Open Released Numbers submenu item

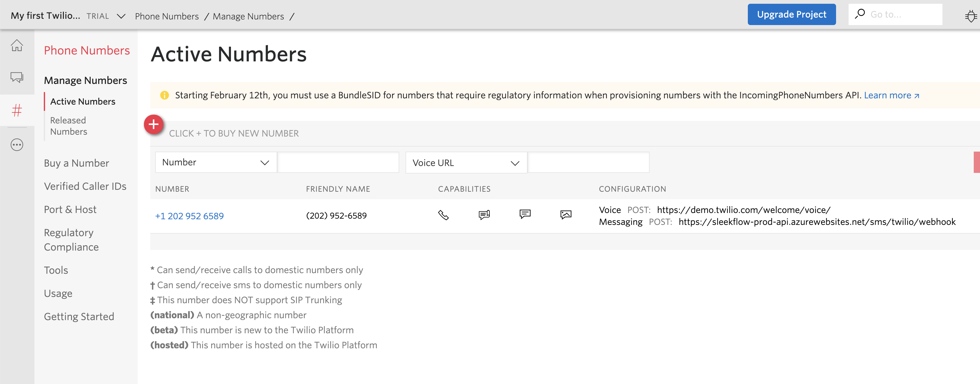pos(69,126)
